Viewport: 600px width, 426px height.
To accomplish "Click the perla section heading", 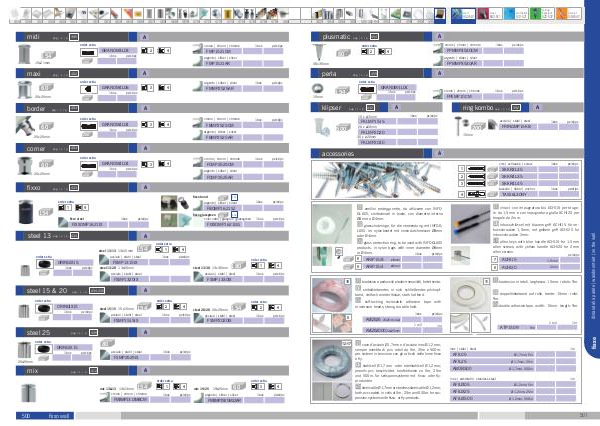I will 329,73.
